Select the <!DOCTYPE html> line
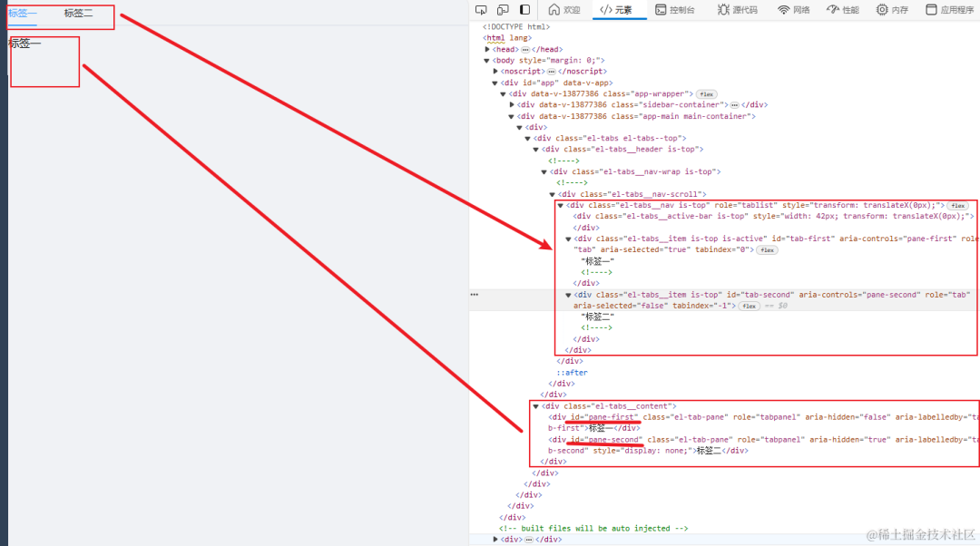Screen dimensions: 980x546 (516, 27)
